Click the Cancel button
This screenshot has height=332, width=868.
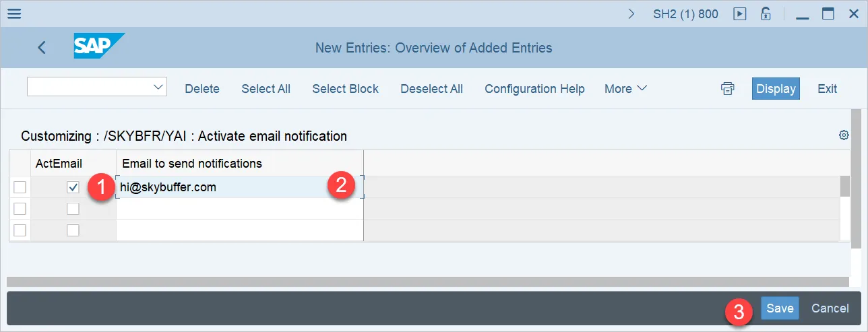pyautogui.click(x=830, y=308)
